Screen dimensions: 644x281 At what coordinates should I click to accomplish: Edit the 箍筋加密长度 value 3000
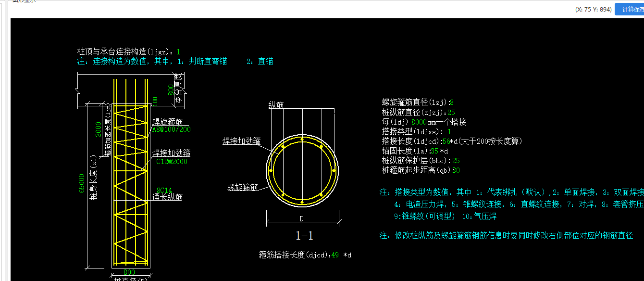(x=98, y=129)
